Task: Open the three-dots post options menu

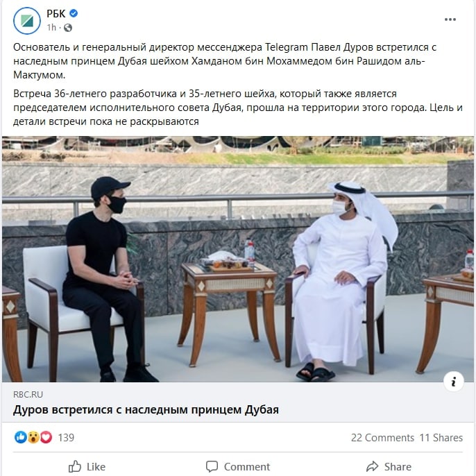Action: pyautogui.click(x=450, y=19)
